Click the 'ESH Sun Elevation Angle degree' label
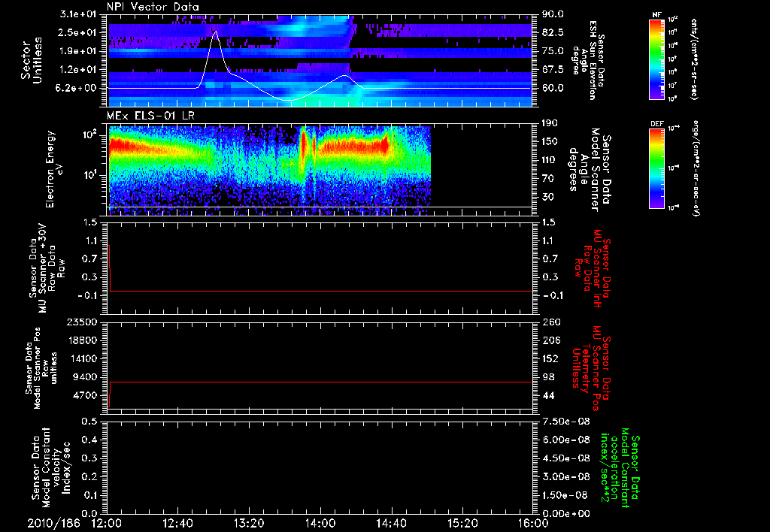Viewport: 770px width, 532px height. click(x=584, y=60)
